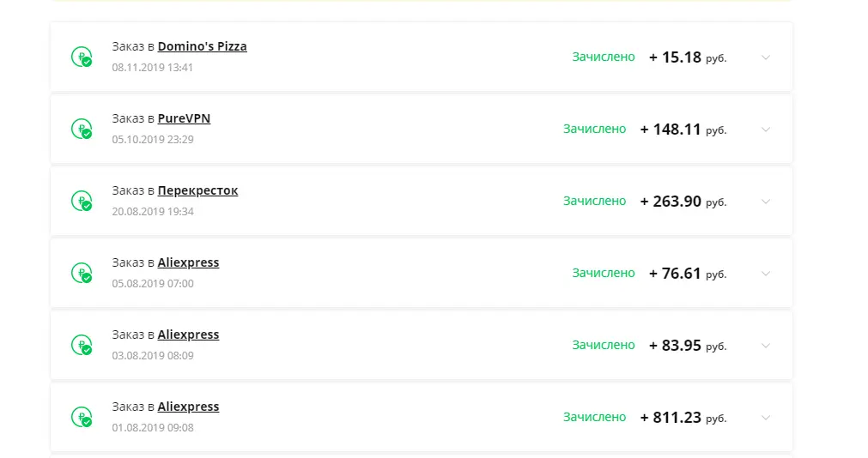The image size is (868, 458).
Task: Click the +148.11 руб. cashback amount
Action: 683,130
